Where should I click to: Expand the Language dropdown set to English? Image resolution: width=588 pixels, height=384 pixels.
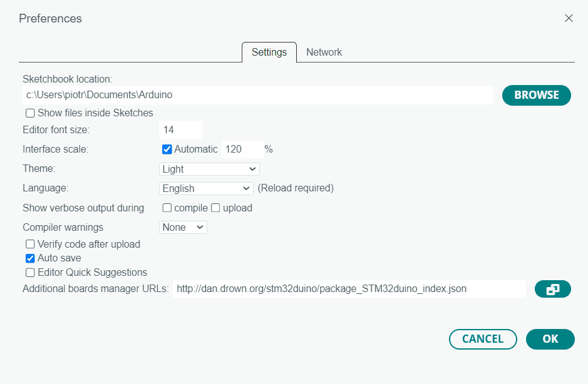tap(206, 188)
